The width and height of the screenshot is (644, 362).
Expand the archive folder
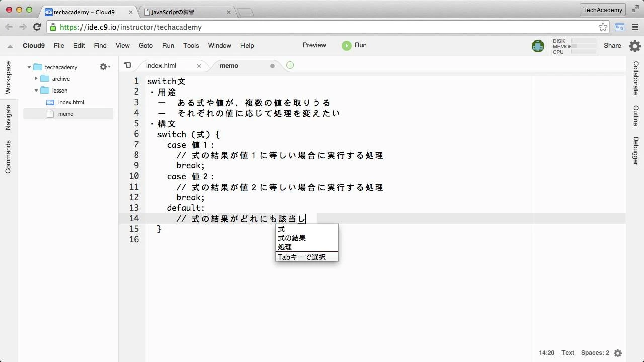click(x=35, y=78)
